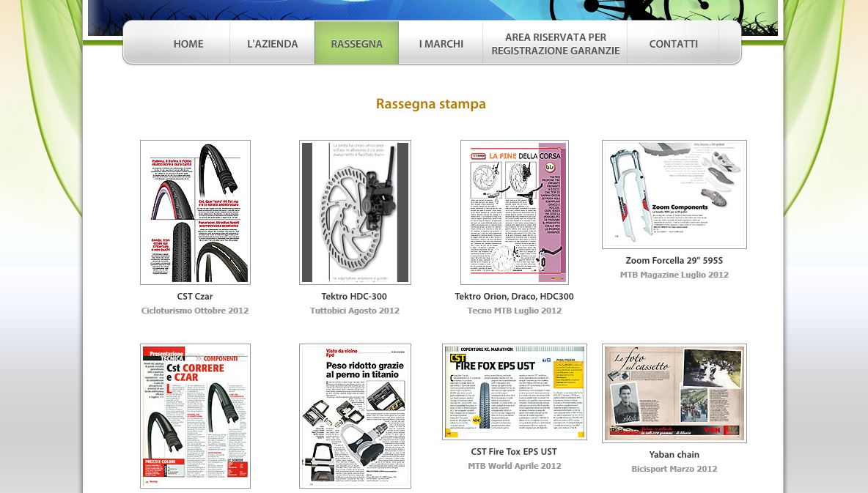Go to the CONTATTI page

click(673, 44)
